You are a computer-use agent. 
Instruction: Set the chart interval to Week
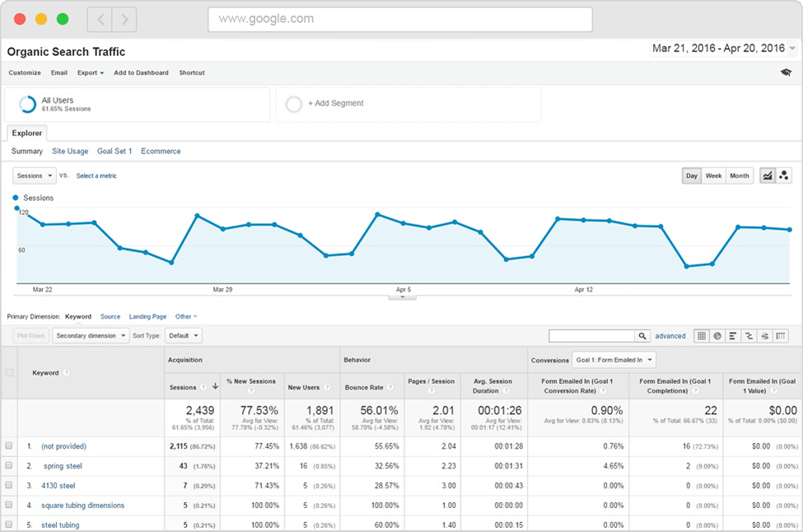click(713, 175)
